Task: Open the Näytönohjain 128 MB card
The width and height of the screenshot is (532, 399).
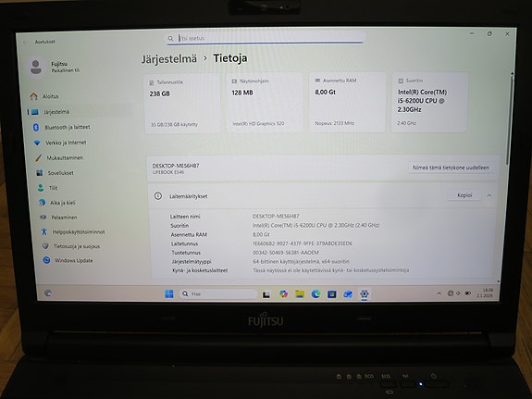Action: (265, 102)
